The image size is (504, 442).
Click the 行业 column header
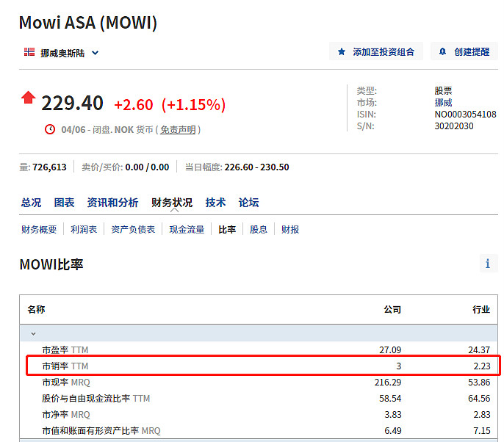(x=481, y=309)
